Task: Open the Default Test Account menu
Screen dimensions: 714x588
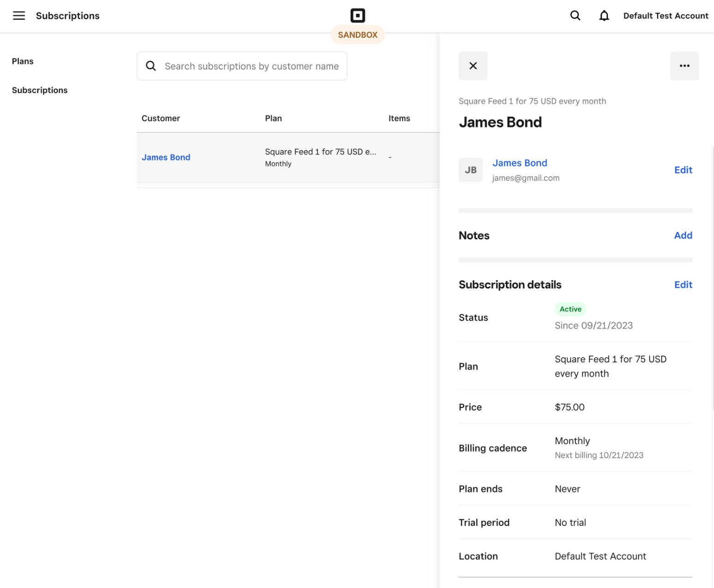Action: pos(666,16)
